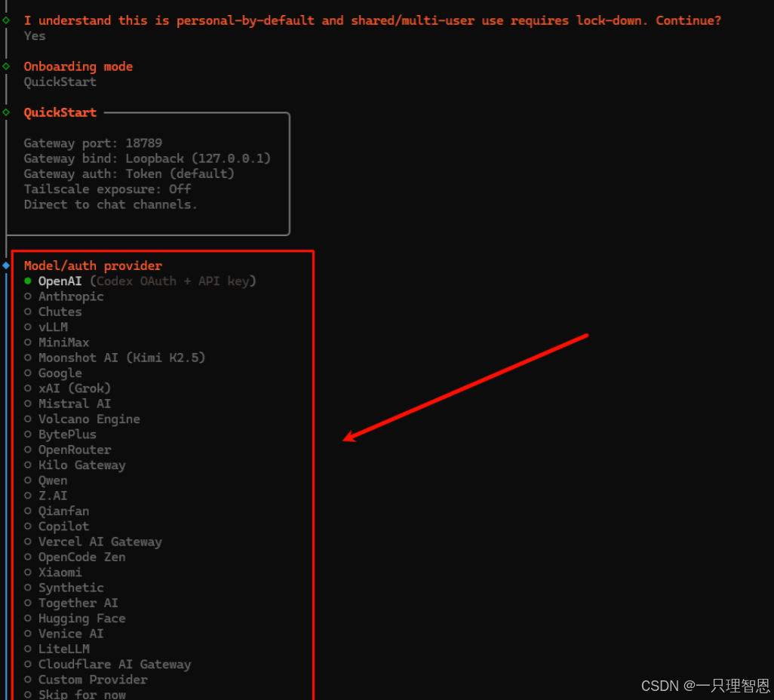The image size is (774, 700).
Task: Select OpenCode Zen option
Action: pos(75,557)
